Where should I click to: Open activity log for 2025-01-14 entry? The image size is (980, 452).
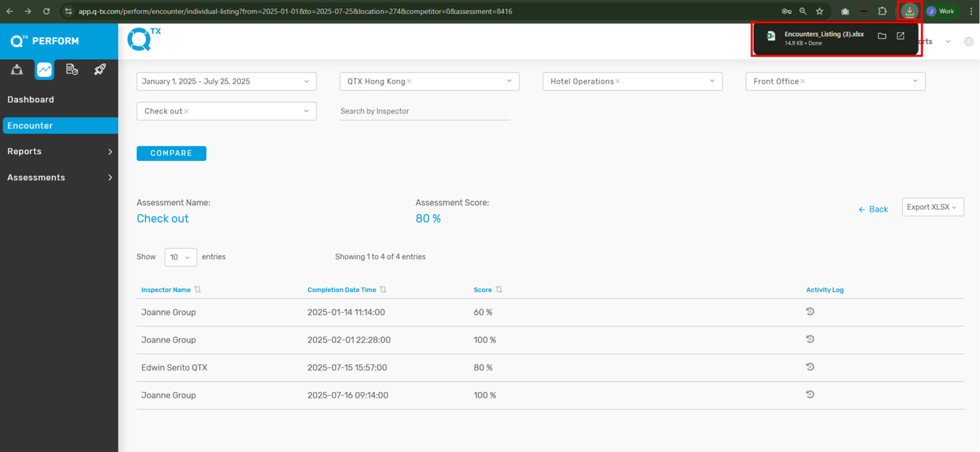(810, 311)
